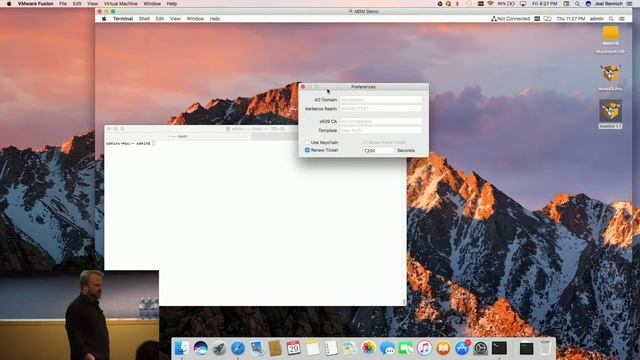Open guest Terminal Window menu

pyautogui.click(x=195, y=19)
